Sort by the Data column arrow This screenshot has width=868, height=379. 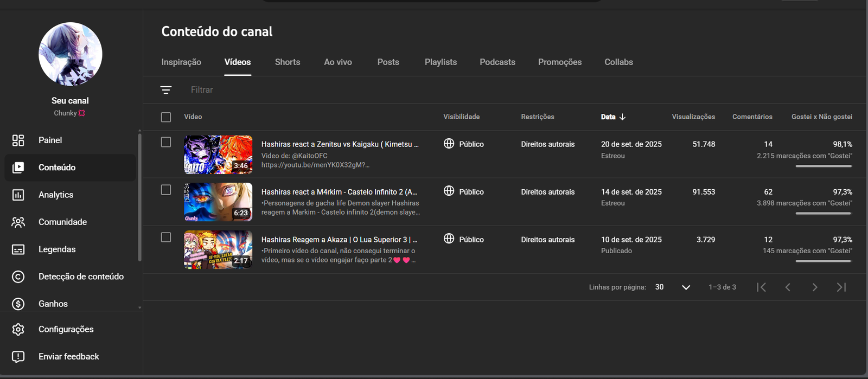[622, 117]
